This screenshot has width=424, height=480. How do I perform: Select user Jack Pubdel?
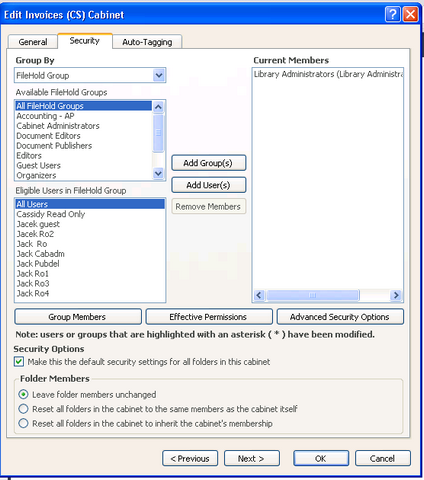[x=90, y=264]
